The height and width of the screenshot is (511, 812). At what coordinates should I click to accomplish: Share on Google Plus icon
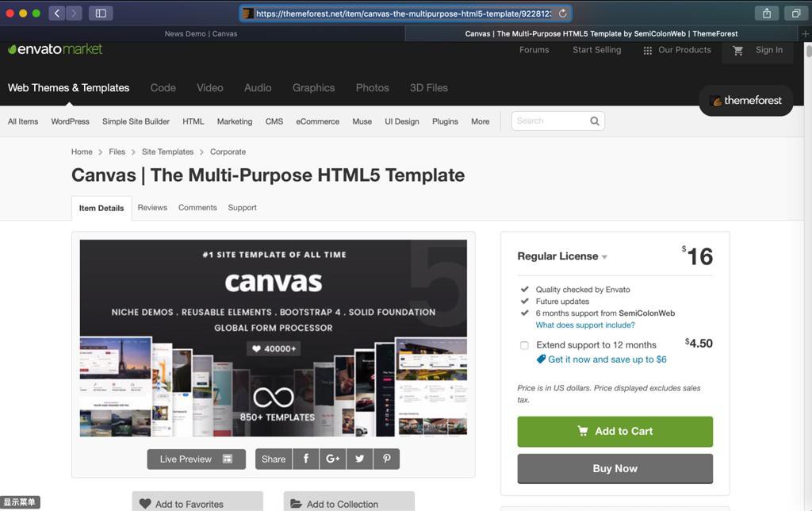click(332, 459)
